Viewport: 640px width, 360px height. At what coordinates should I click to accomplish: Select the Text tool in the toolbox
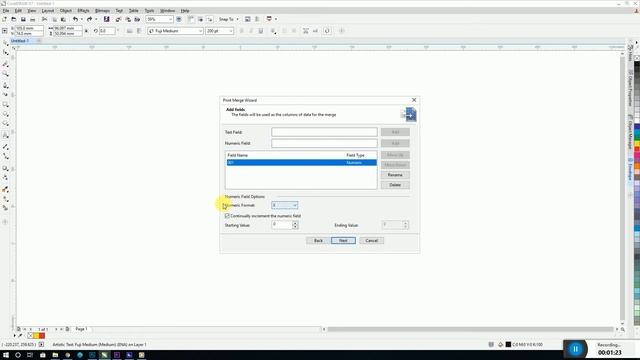pos(6,135)
